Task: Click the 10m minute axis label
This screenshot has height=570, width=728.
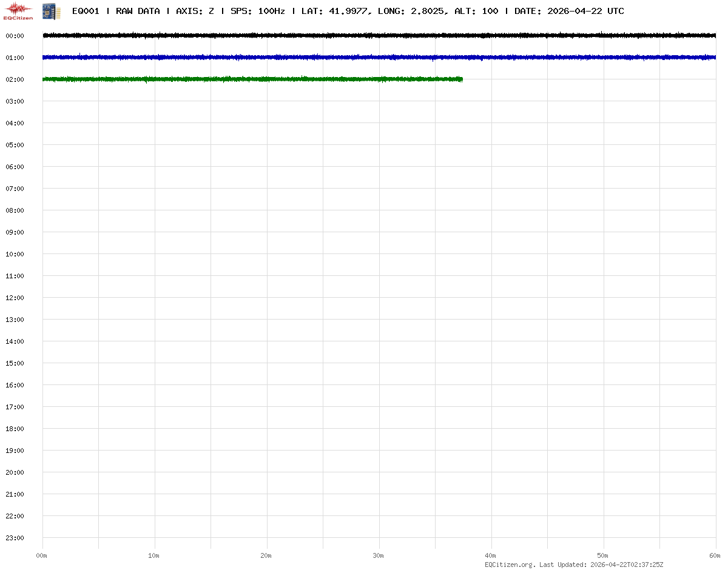Action: (154, 555)
